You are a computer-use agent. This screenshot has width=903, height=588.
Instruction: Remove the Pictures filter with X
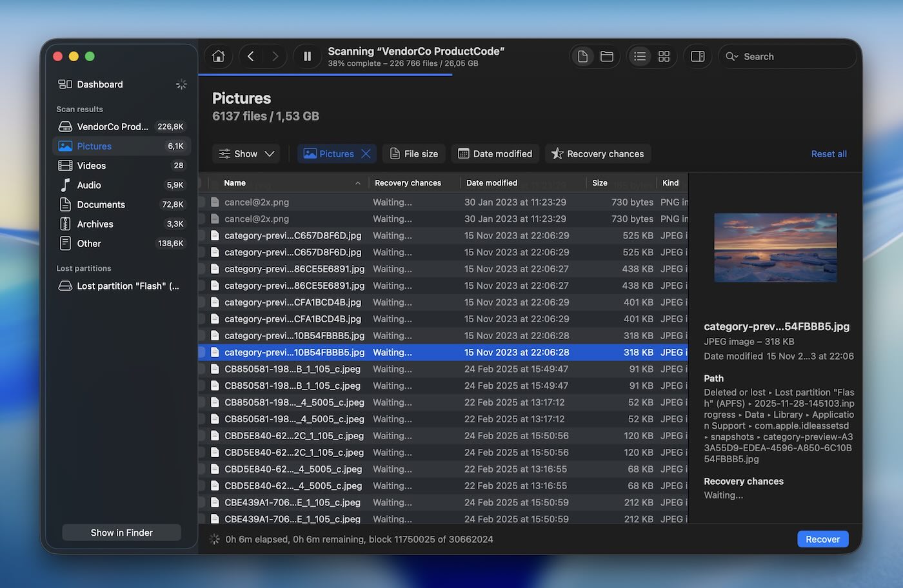pyautogui.click(x=366, y=153)
